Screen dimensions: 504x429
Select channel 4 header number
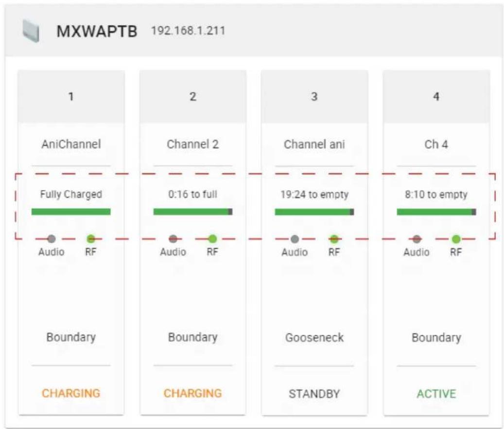436,96
